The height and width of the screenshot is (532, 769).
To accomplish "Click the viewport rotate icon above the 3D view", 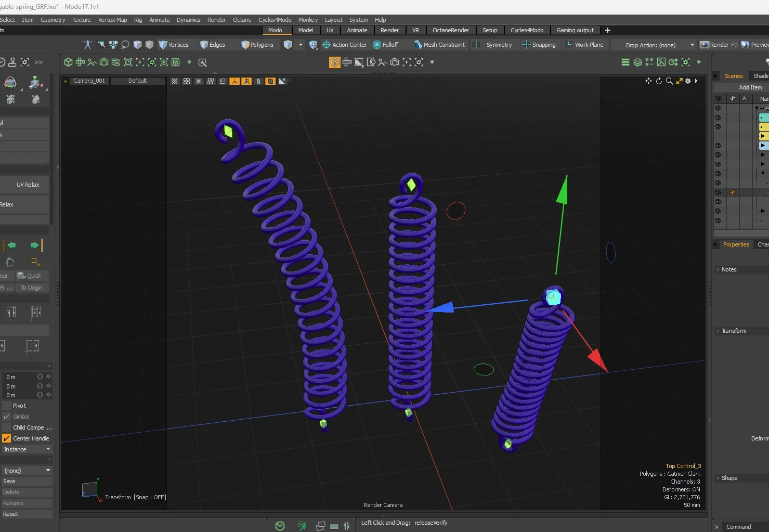I will coord(659,81).
